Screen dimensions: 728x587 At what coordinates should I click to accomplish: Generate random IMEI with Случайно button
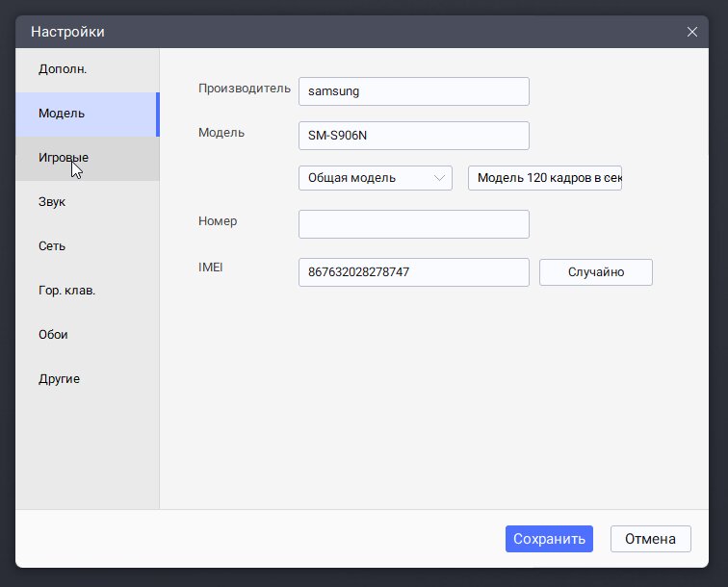(596, 272)
